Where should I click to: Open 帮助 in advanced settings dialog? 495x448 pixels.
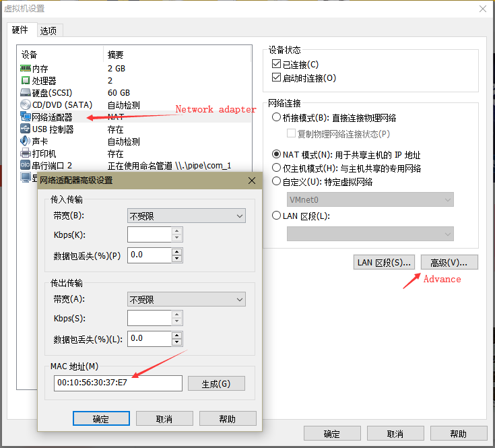pos(228,418)
